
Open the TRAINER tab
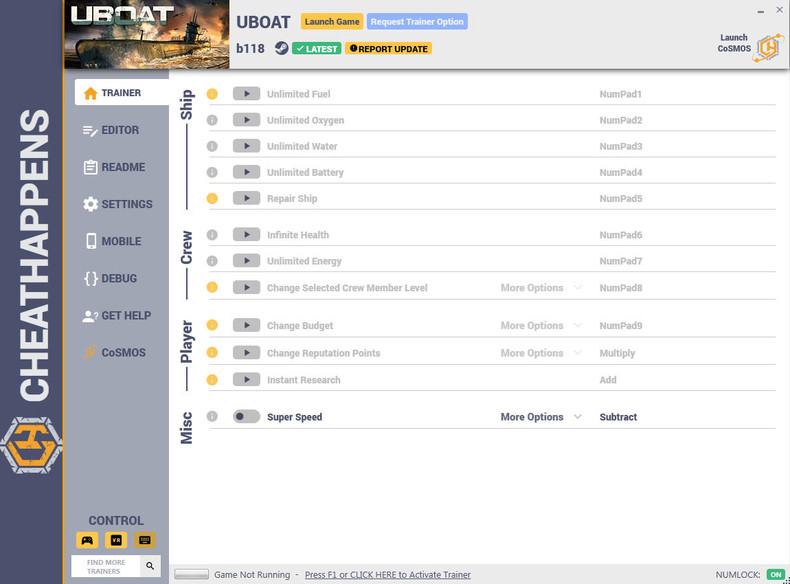coord(122,93)
